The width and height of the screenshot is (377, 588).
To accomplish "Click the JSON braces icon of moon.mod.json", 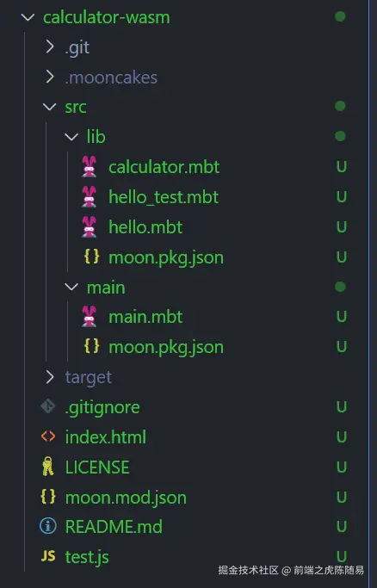I will (48, 497).
